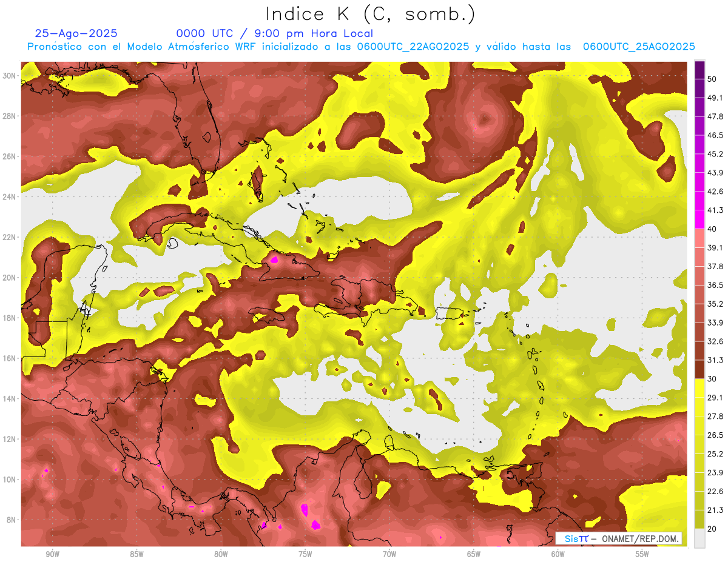Click the colorbar value 50
This screenshot has height=562, width=728.
point(713,79)
